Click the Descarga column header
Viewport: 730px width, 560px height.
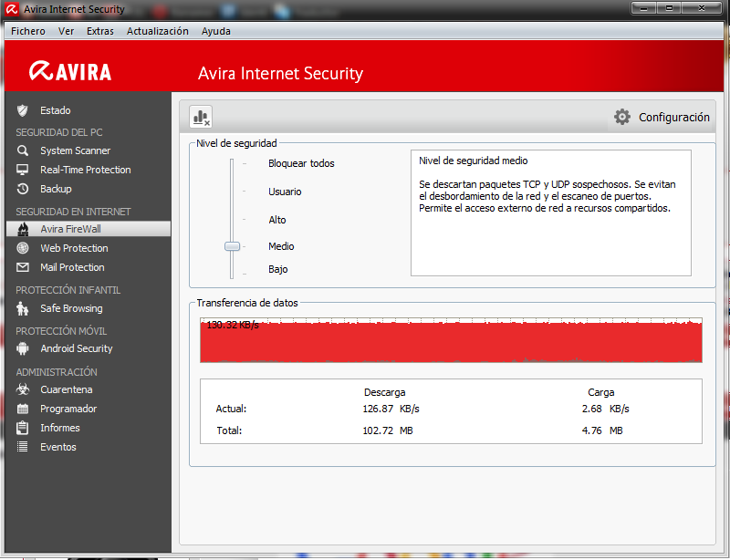pyautogui.click(x=384, y=392)
